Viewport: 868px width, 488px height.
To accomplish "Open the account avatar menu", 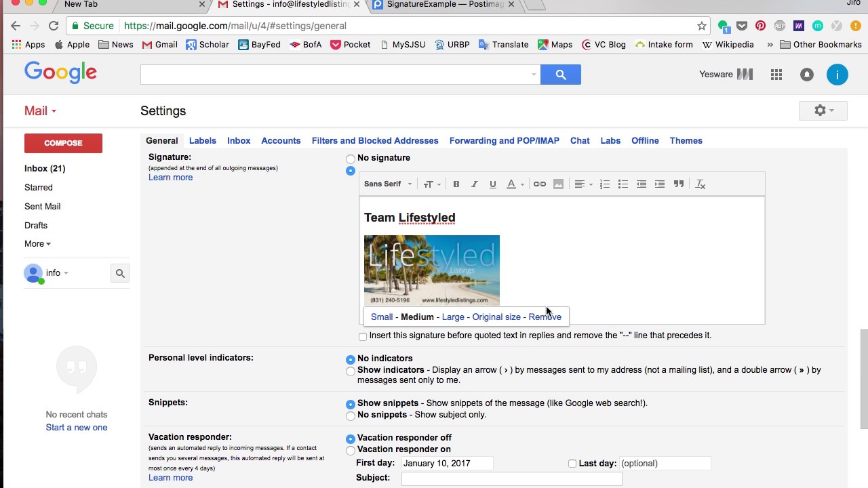I will coord(837,75).
